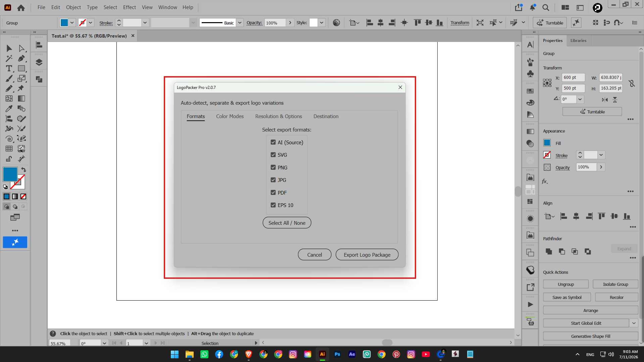Open File Explorer from the taskbar
Screen dimensions: 644x362
190,354
